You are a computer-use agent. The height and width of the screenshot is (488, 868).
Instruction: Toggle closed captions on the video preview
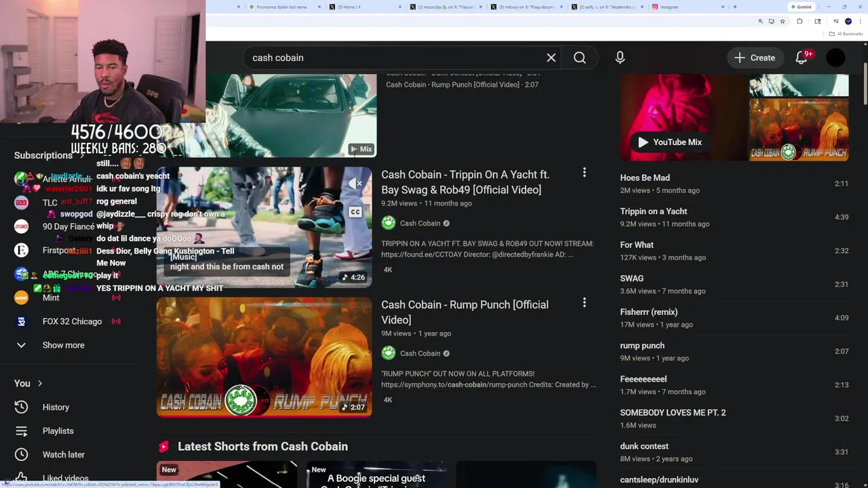click(x=355, y=212)
